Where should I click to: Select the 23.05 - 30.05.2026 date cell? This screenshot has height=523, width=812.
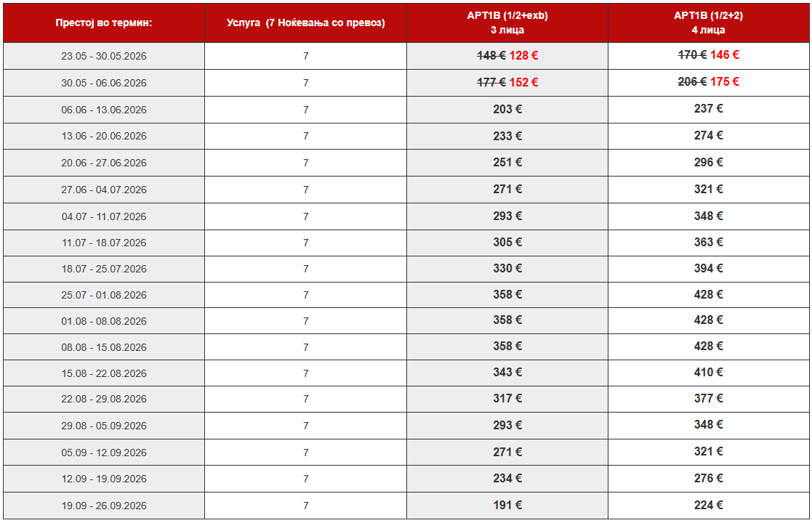click(104, 56)
